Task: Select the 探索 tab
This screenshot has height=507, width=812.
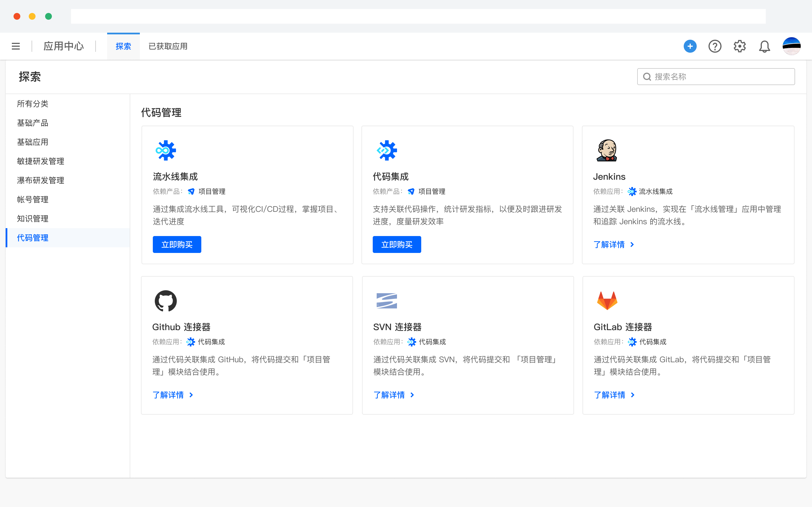Action: [x=123, y=46]
